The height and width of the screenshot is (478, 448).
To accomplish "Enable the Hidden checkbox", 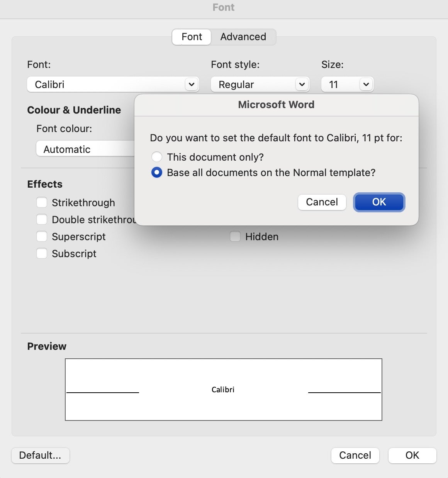I will click(235, 237).
